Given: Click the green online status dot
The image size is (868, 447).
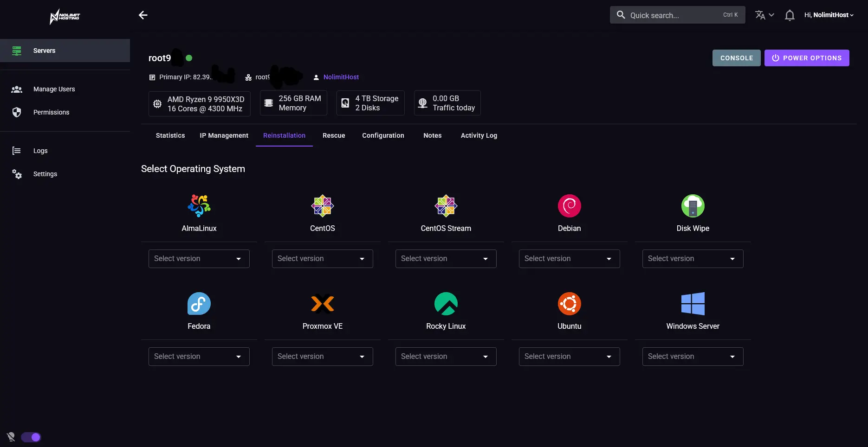Looking at the screenshot, I should point(189,58).
